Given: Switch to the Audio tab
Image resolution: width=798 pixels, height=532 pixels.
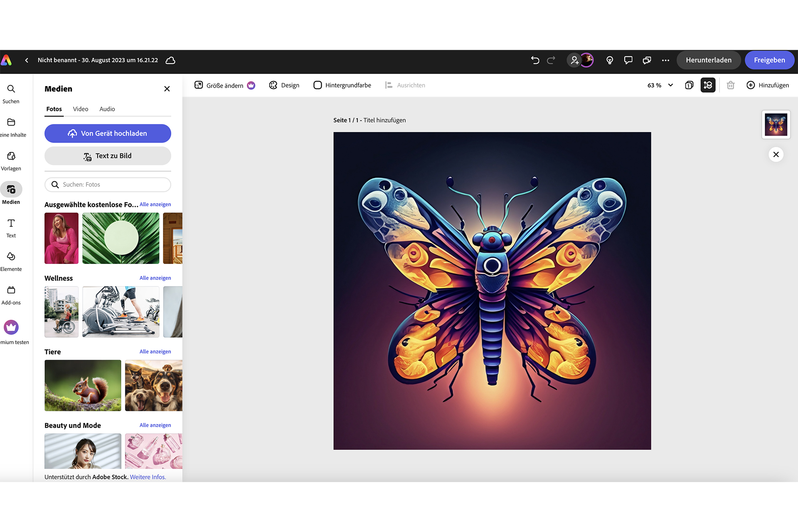Looking at the screenshot, I should [x=107, y=109].
